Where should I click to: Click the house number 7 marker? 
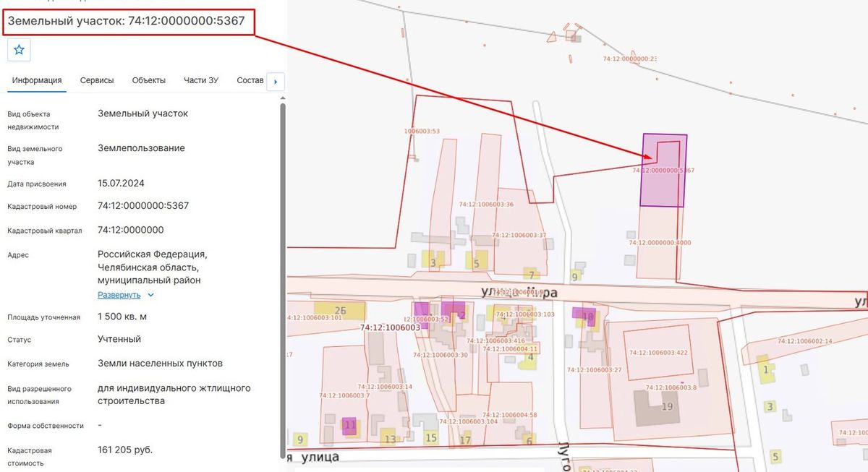pos(532,274)
